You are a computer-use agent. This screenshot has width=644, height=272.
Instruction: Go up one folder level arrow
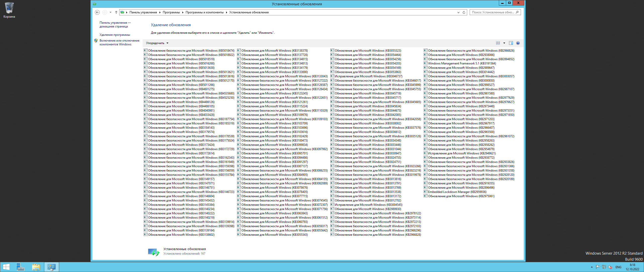click(x=116, y=12)
